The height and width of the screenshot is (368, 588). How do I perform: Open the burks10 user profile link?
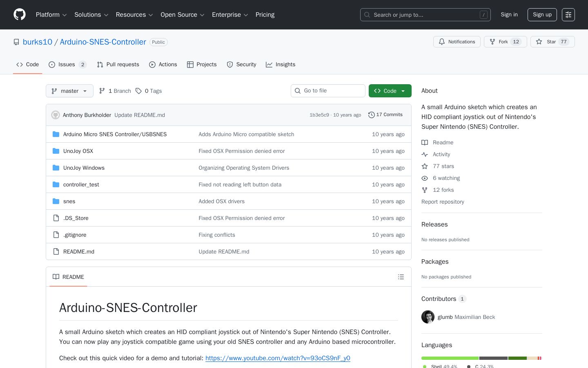click(38, 42)
